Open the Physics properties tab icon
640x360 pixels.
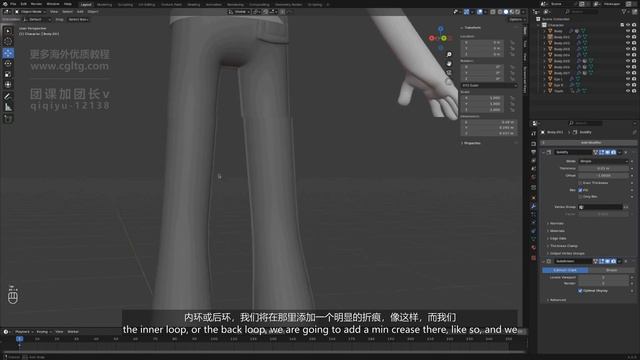[x=533, y=223]
